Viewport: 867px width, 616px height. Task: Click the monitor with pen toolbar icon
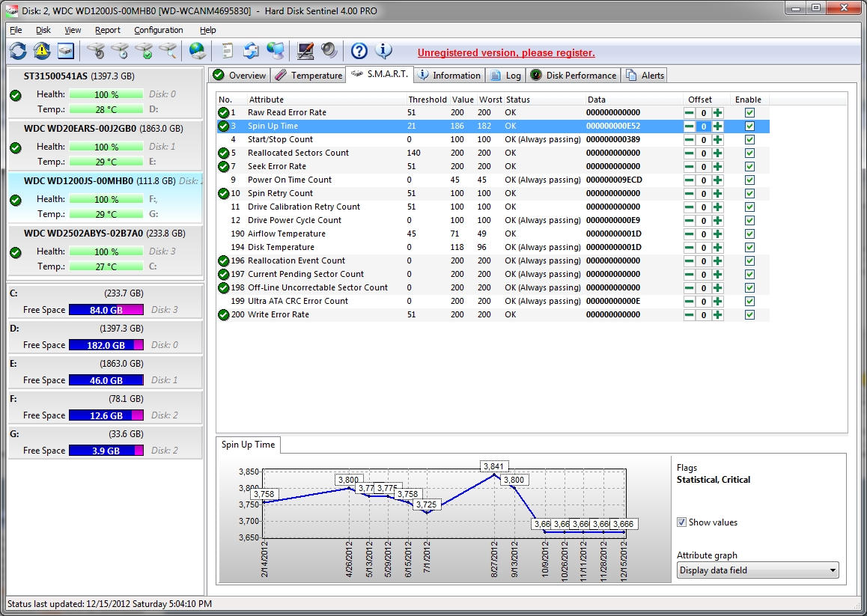[305, 51]
